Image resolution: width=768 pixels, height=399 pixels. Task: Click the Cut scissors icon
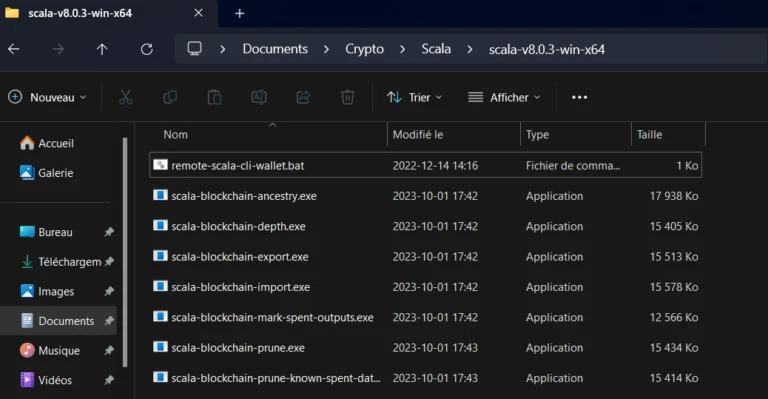[126, 97]
